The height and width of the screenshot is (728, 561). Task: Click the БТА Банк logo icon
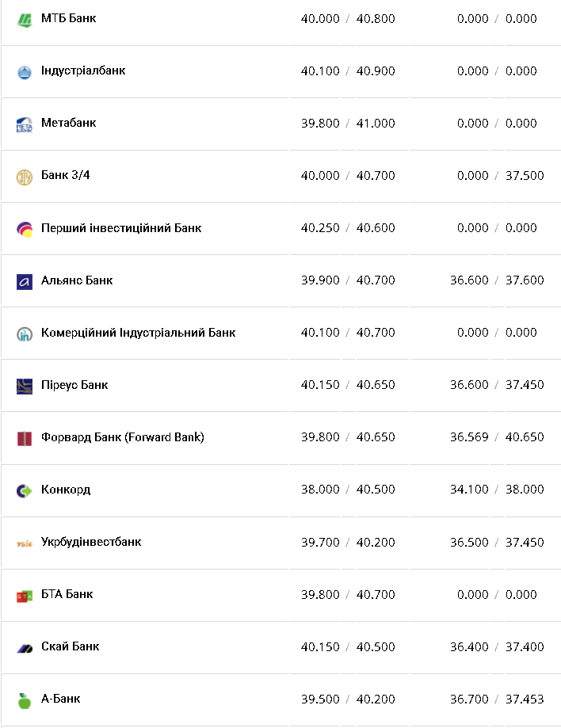25,596
